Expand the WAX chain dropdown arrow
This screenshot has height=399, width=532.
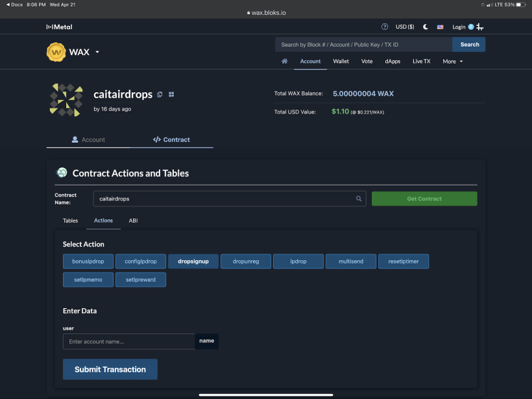point(97,52)
